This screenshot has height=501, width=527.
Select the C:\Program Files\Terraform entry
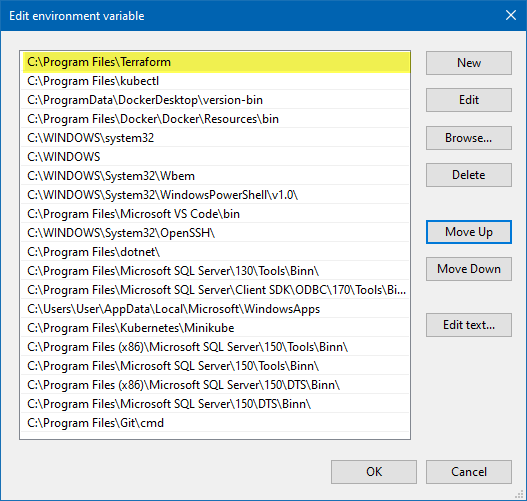pyautogui.click(x=215, y=62)
